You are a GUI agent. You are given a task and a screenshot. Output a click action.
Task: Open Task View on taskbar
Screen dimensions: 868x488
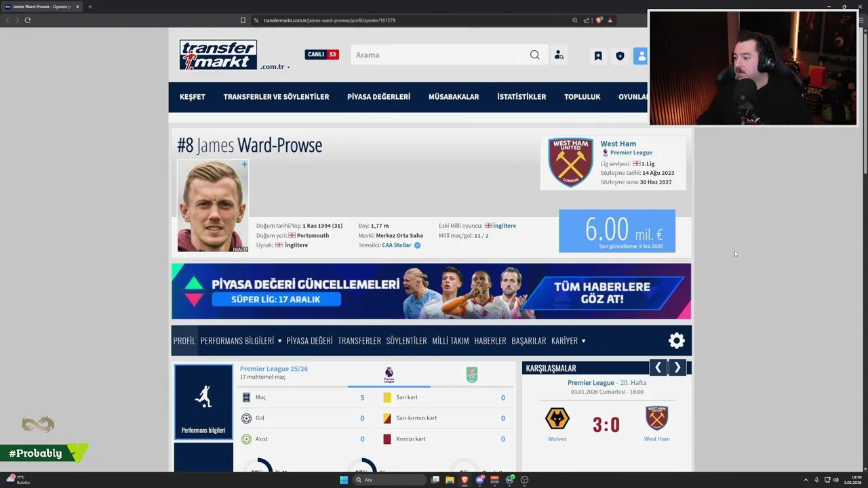pos(435,480)
